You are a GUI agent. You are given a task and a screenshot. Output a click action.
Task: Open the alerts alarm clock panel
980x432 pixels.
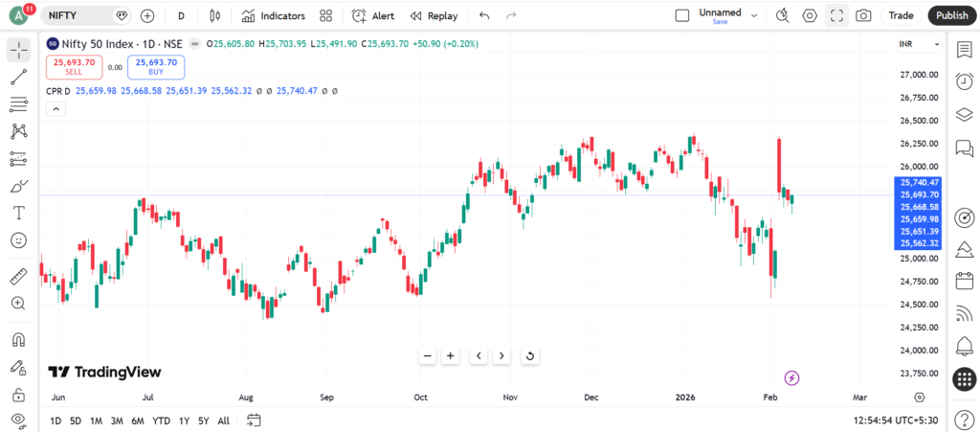click(965, 81)
